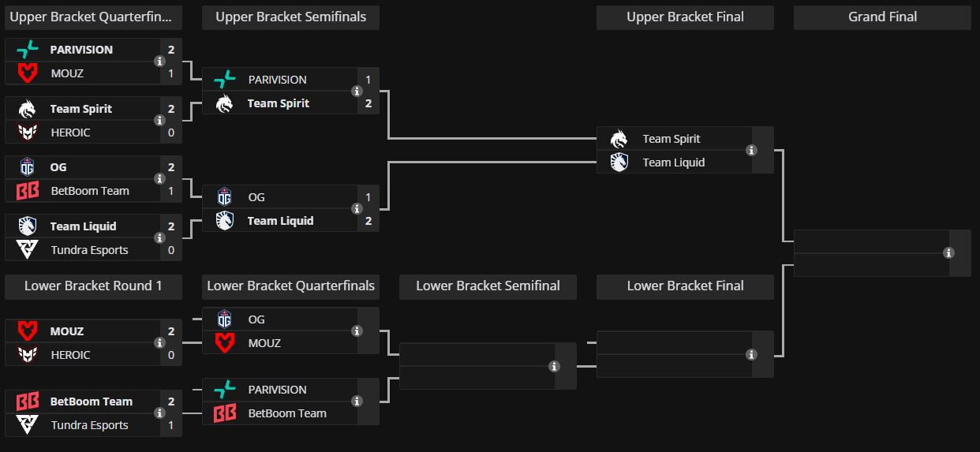Open info icon for Team Spirit vs HEROIC
This screenshot has width=980, height=452.
coord(159,121)
